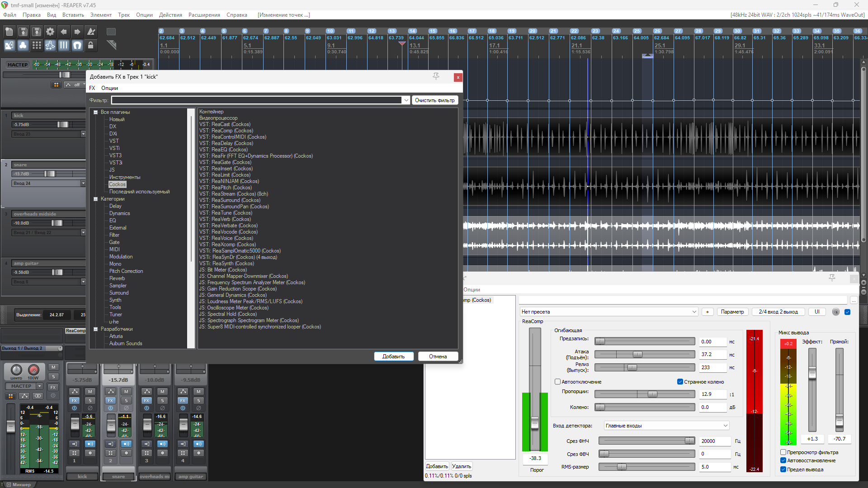Toggle master mono/stereo circles icon
Screen dimensions: 868x488
point(38,396)
